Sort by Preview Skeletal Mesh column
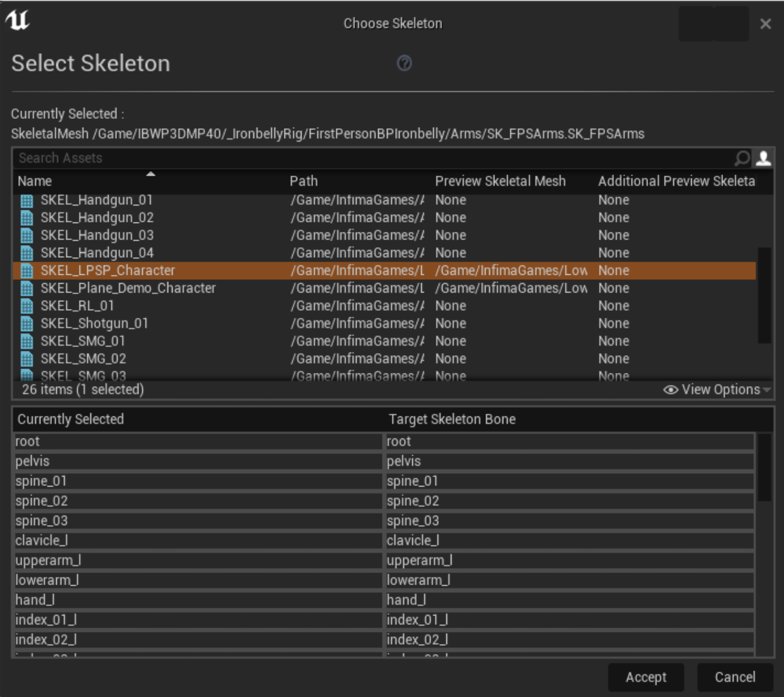This screenshot has width=784, height=697. [x=499, y=181]
